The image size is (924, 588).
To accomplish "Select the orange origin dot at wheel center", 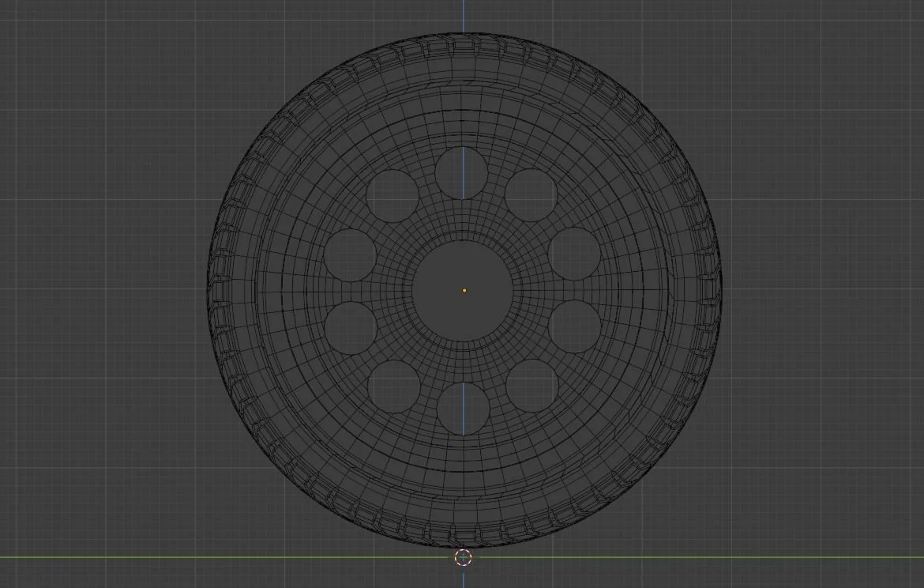I will point(464,290).
